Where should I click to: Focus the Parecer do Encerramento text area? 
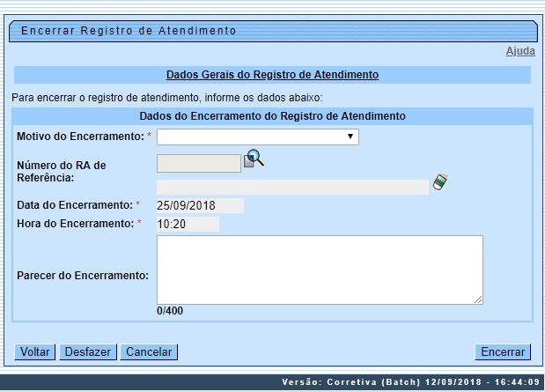point(320,270)
